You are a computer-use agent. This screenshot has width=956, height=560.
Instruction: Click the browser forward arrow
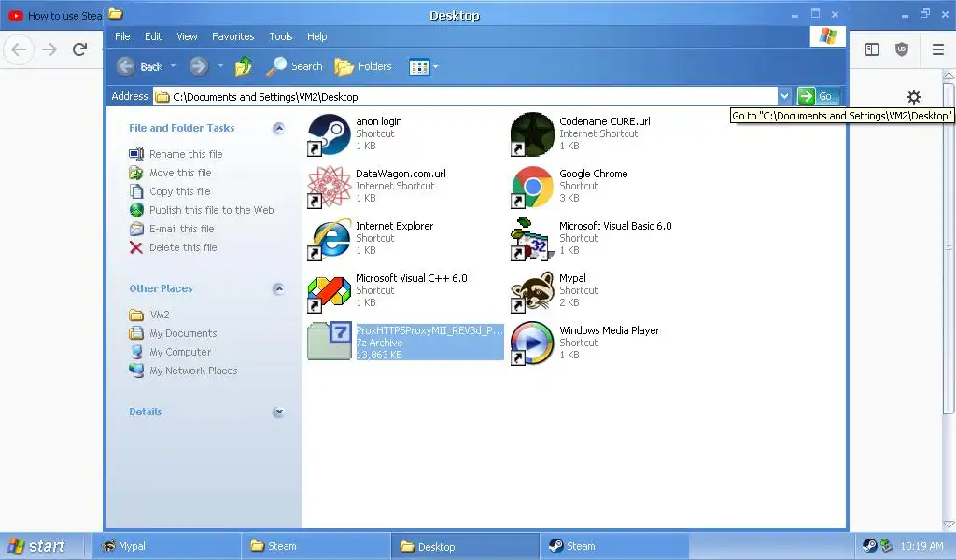49,49
